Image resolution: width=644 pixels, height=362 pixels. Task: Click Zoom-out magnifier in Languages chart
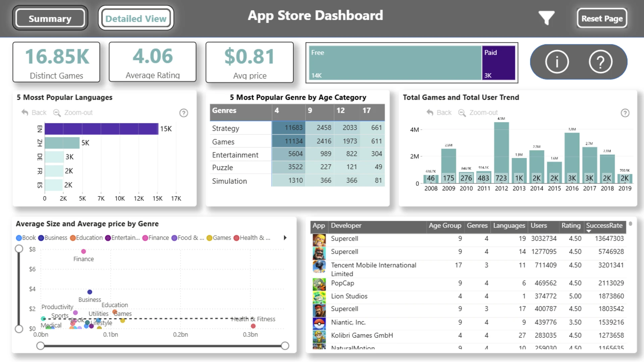pos(57,113)
